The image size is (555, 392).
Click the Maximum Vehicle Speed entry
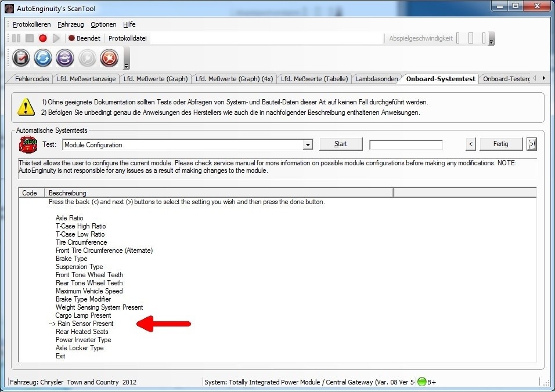(89, 291)
